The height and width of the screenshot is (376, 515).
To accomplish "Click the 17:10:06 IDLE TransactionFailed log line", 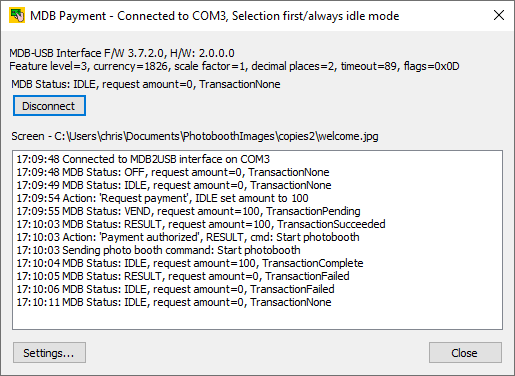I will [175, 289].
